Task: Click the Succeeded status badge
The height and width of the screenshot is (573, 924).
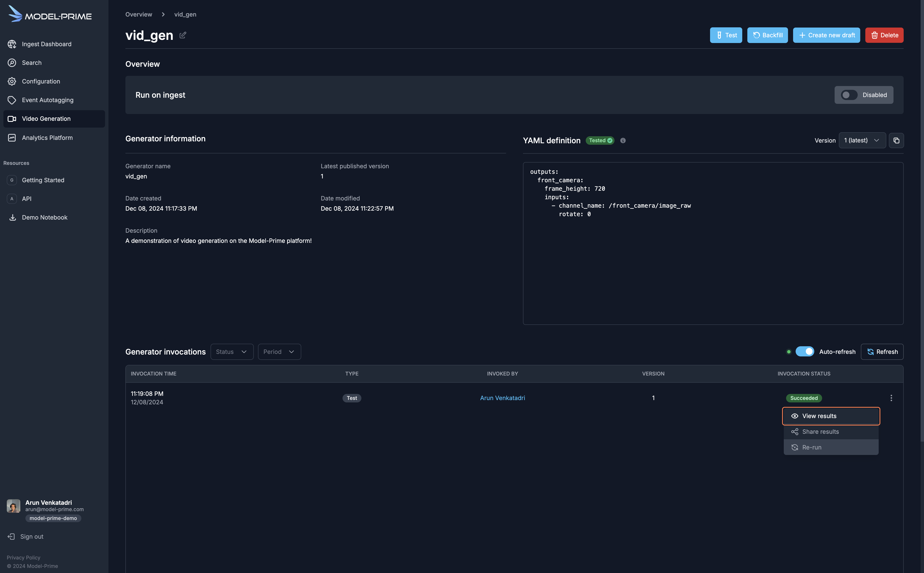Action: pyautogui.click(x=803, y=398)
